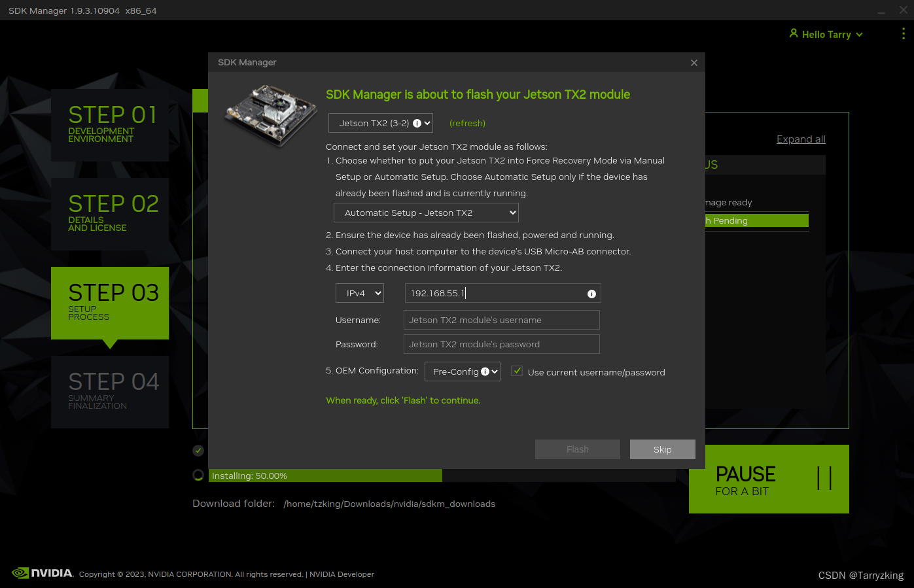Open the Pre-Config OEM configuration dropdown

pyautogui.click(x=463, y=372)
